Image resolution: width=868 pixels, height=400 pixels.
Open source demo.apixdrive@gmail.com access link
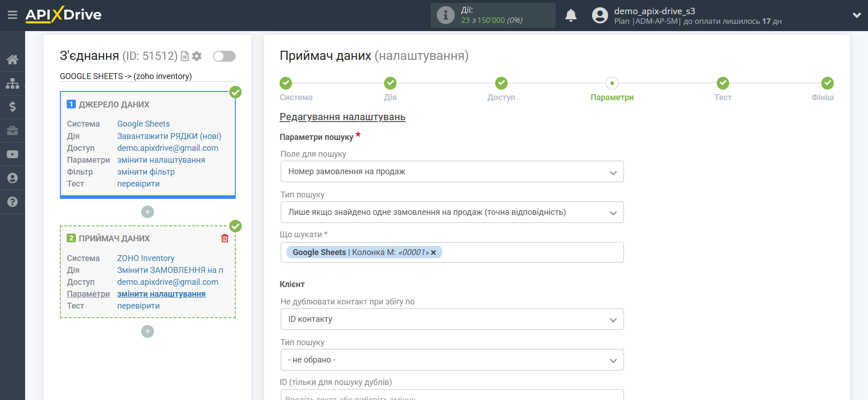(168, 148)
